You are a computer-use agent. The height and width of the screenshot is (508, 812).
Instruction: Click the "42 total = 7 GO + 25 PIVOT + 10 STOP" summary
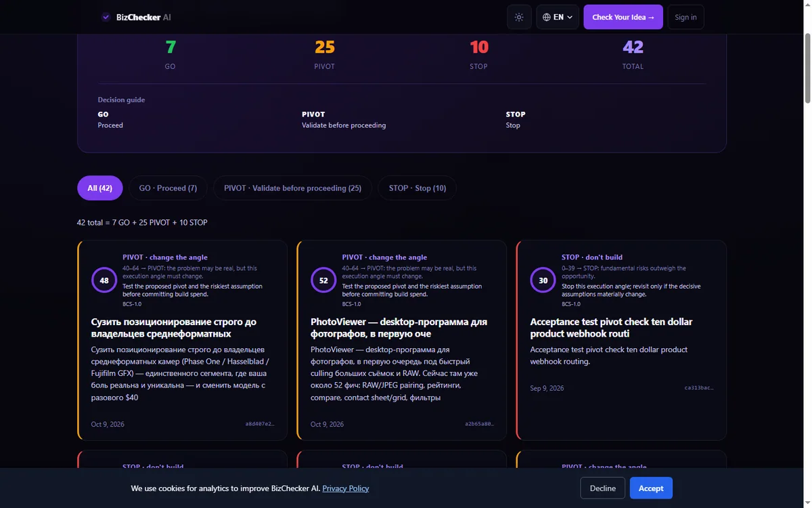click(x=142, y=222)
